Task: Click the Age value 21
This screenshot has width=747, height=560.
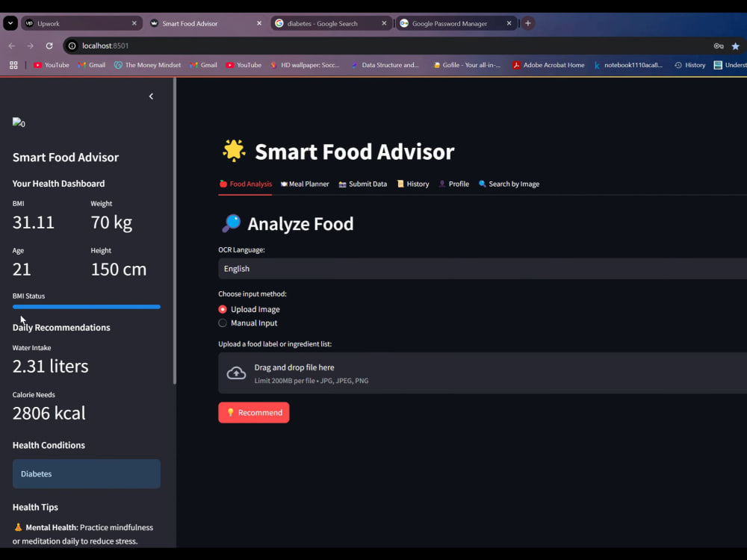Action: [22, 270]
